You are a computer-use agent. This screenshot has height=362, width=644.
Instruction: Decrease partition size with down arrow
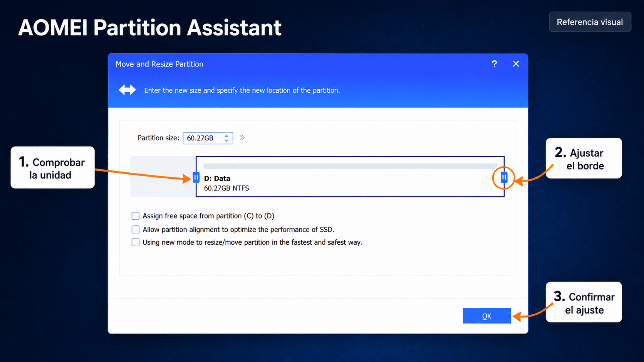[226, 141]
